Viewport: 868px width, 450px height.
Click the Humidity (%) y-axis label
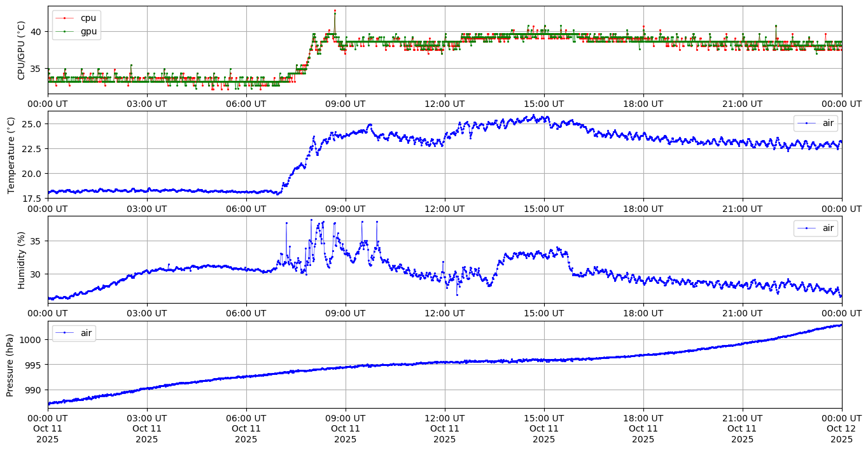tap(21, 260)
